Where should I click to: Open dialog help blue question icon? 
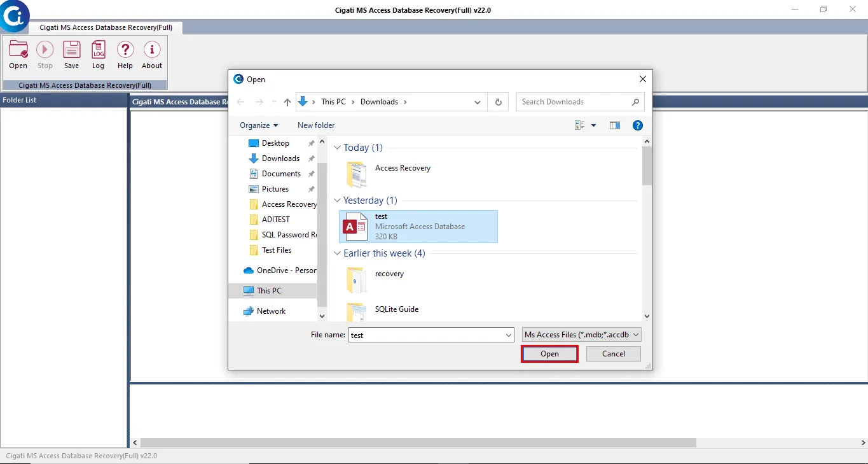pyautogui.click(x=638, y=125)
